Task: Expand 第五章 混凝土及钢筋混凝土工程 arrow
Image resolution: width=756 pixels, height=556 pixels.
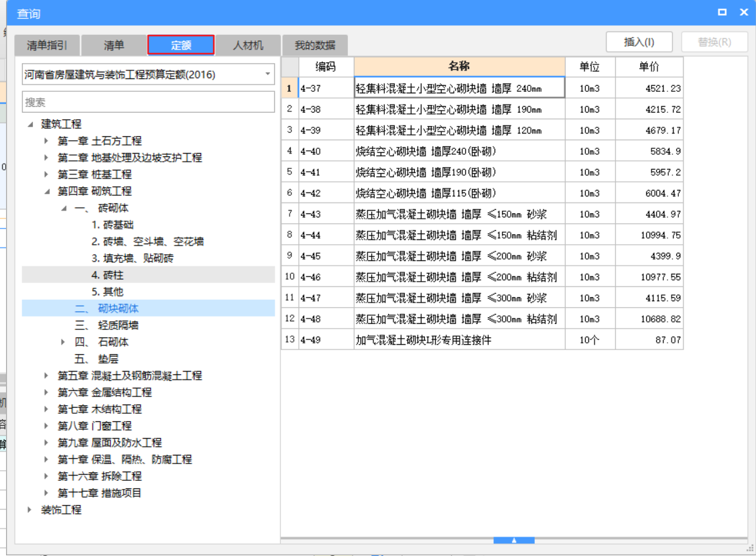Action: click(x=46, y=376)
